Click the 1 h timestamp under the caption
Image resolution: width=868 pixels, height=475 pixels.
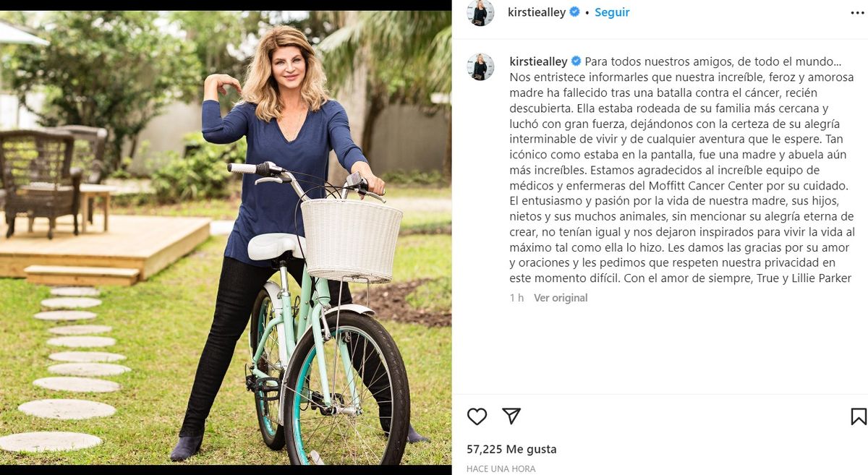pos(516,298)
